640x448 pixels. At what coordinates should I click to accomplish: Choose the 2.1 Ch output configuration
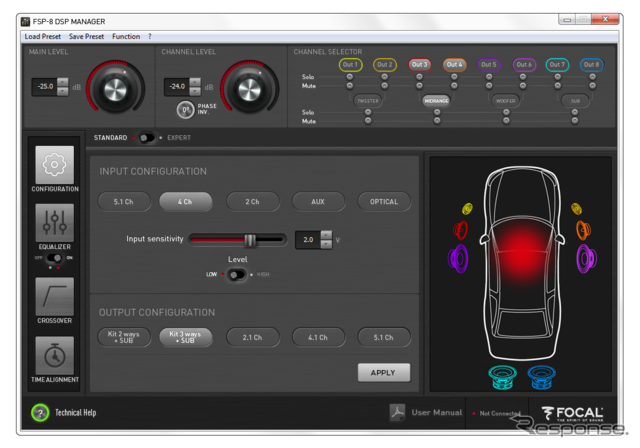pyautogui.click(x=252, y=337)
